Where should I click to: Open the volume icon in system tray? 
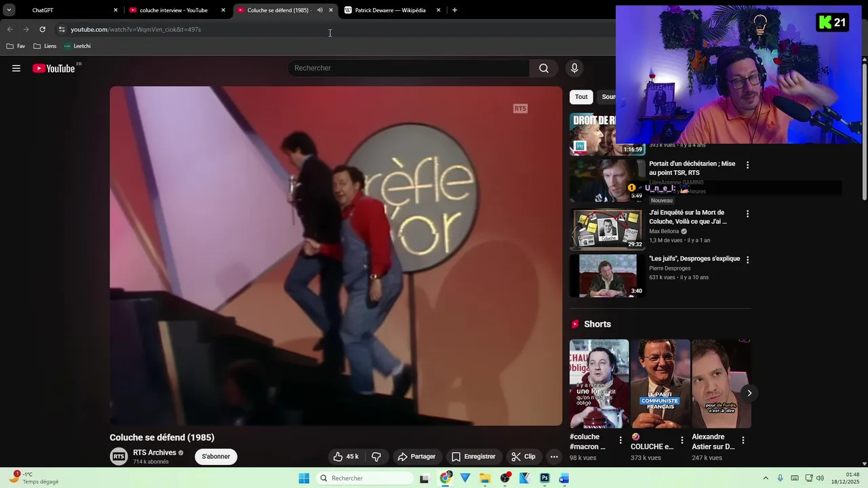point(820,479)
